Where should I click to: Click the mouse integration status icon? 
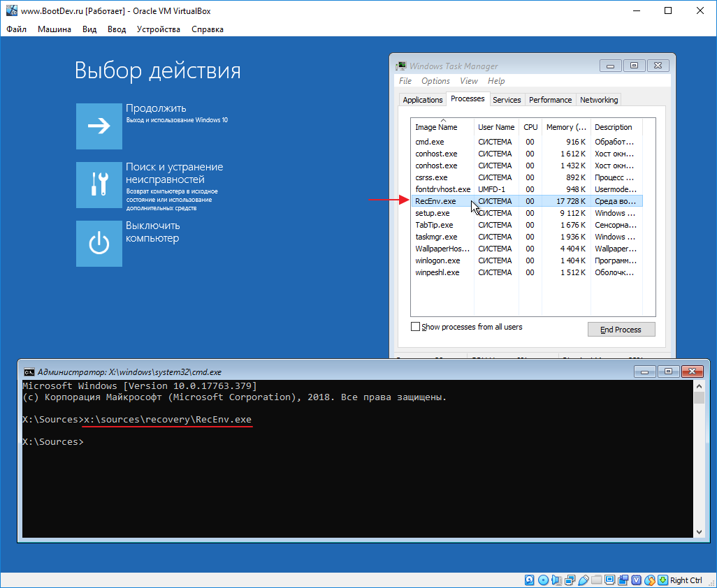[x=649, y=580]
